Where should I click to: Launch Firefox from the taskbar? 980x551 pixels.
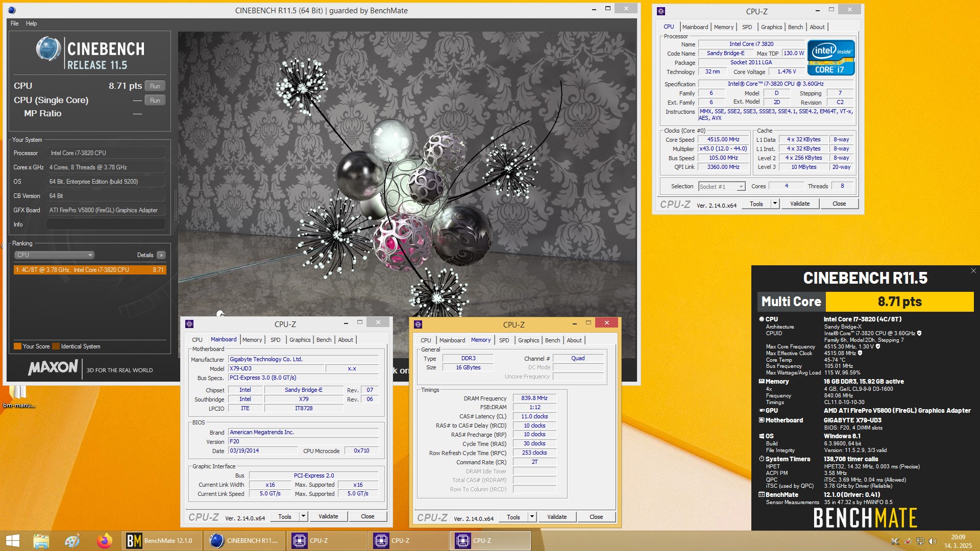pos(105,541)
